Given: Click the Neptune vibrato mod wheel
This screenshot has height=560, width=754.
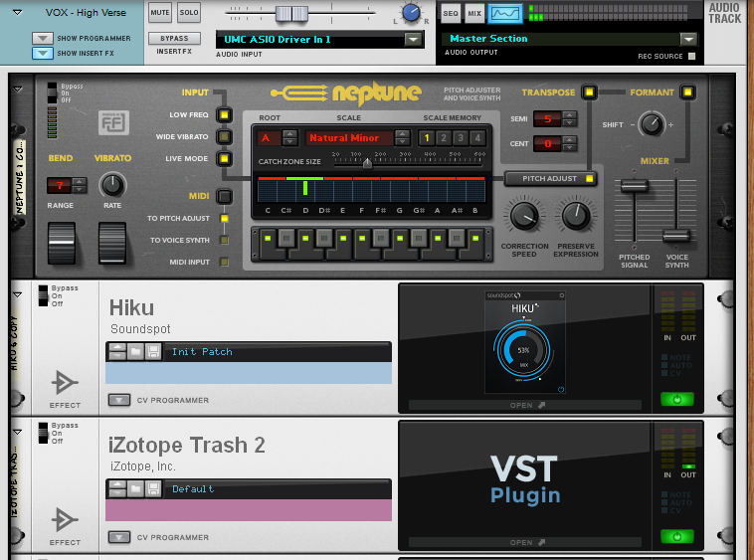Looking at the screenshot, I should pos(112,243).
